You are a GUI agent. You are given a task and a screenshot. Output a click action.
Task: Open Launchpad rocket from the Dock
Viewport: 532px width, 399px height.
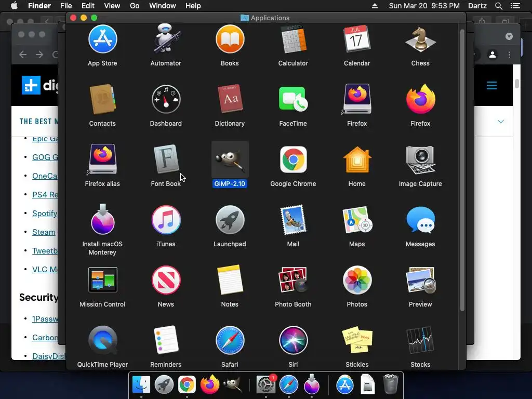click(164, 384)
